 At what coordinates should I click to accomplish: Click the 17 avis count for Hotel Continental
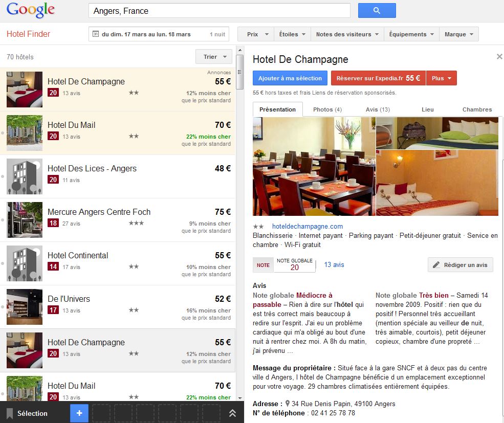point(71,267)
